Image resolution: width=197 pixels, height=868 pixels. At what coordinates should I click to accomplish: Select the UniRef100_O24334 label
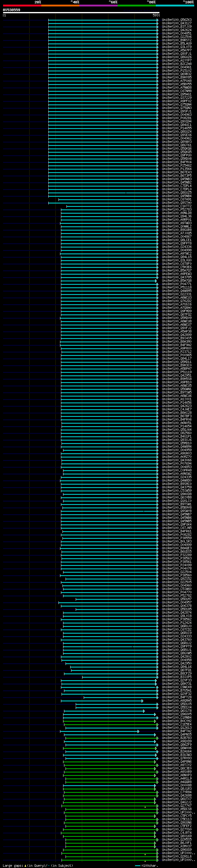[177, 247]
